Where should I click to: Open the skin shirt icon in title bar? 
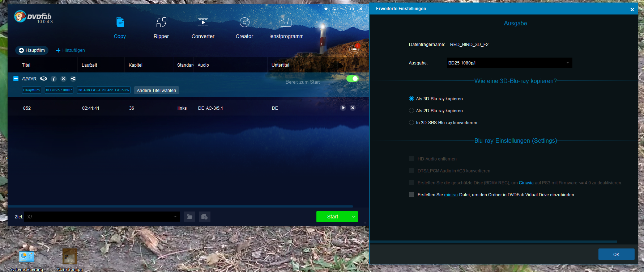click(326, 9)
